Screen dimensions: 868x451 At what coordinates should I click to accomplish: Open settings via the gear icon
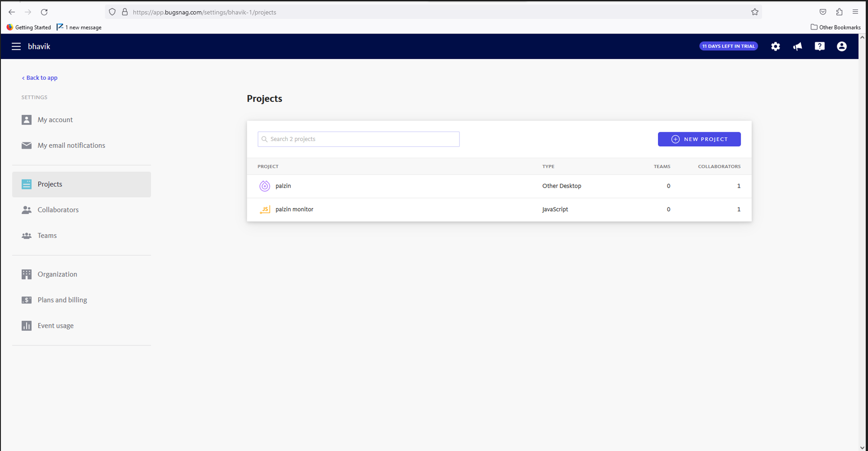(775, 46)
